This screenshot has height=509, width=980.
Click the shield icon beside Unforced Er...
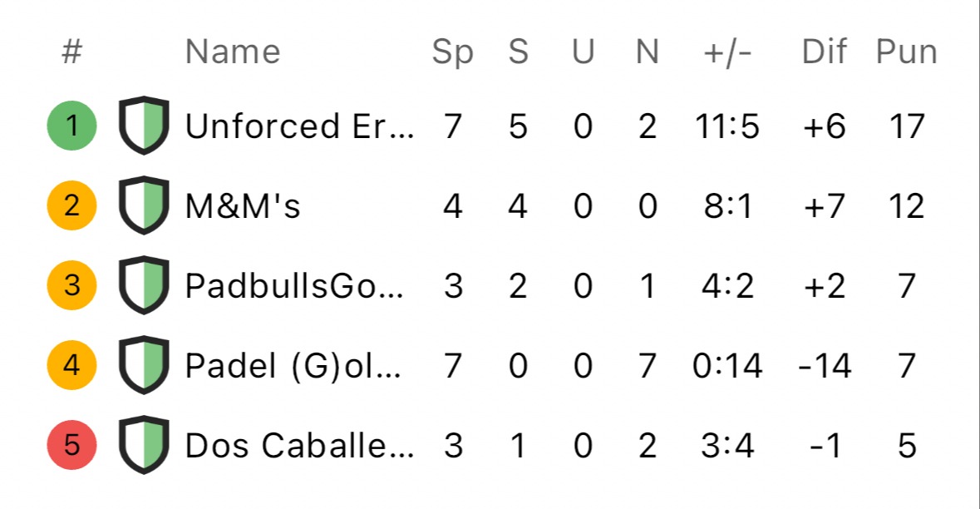click(144, 125)
